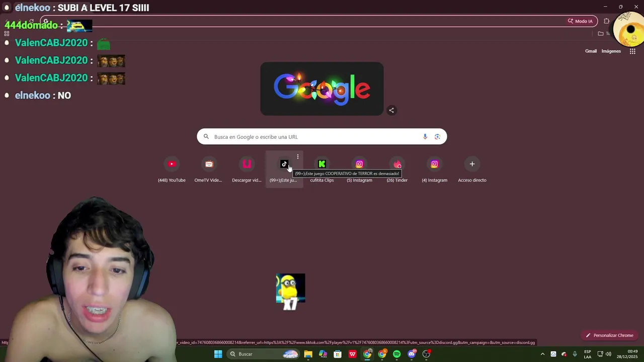Start voice search with the microphone icon
644x362 pixels.
tap(425, 137)
